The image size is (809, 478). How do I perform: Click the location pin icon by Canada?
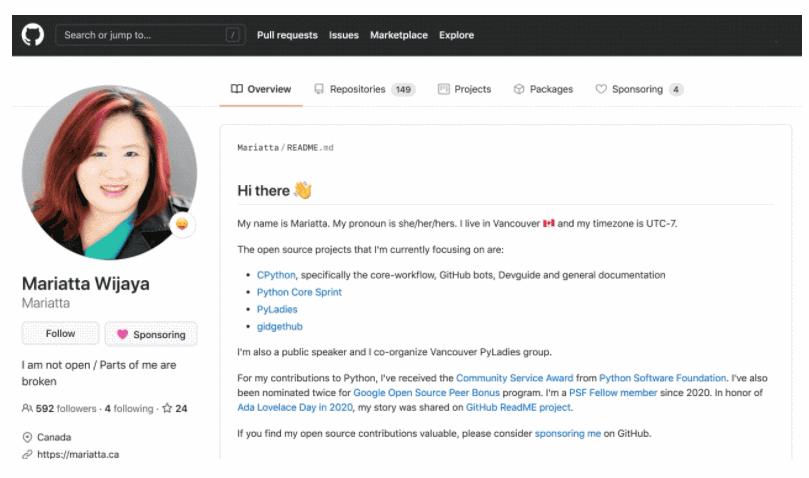point(27,437)
